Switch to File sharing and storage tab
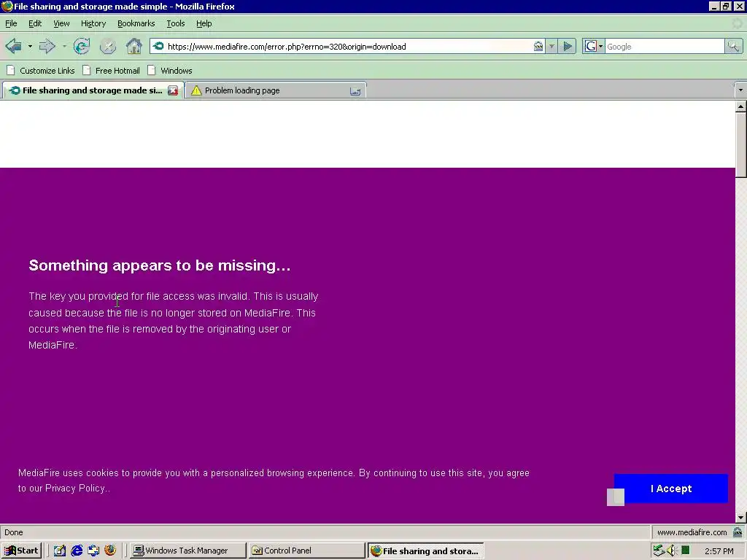 [x=93, y=90]
